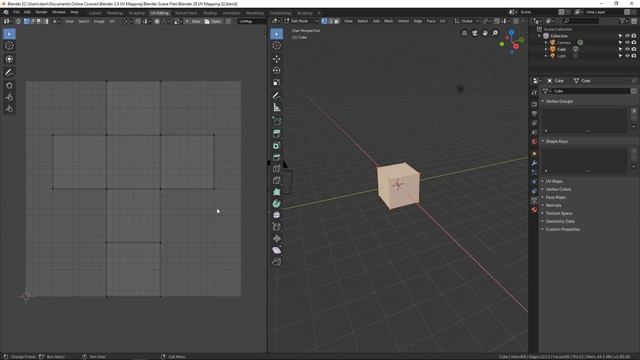Select the Annotate tool in 3D viewport
The width and height of the screenshot is (640, 360).
[x=276, y=96]
